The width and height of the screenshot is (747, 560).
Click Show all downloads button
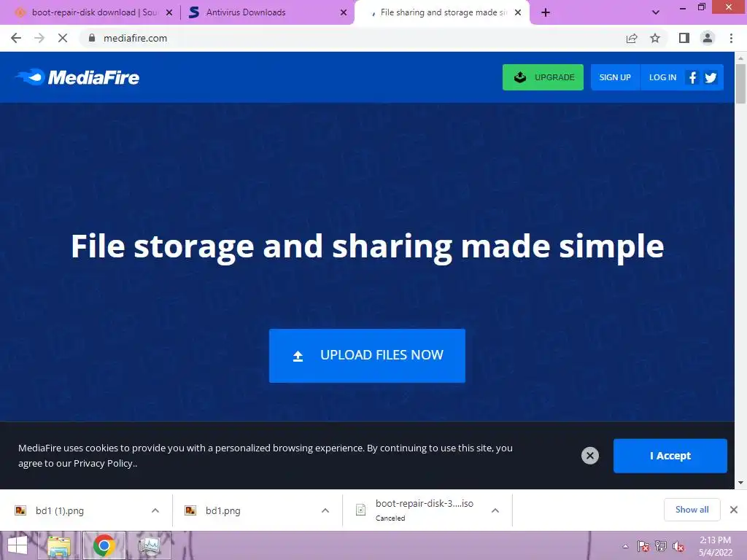tap(692, 510)
